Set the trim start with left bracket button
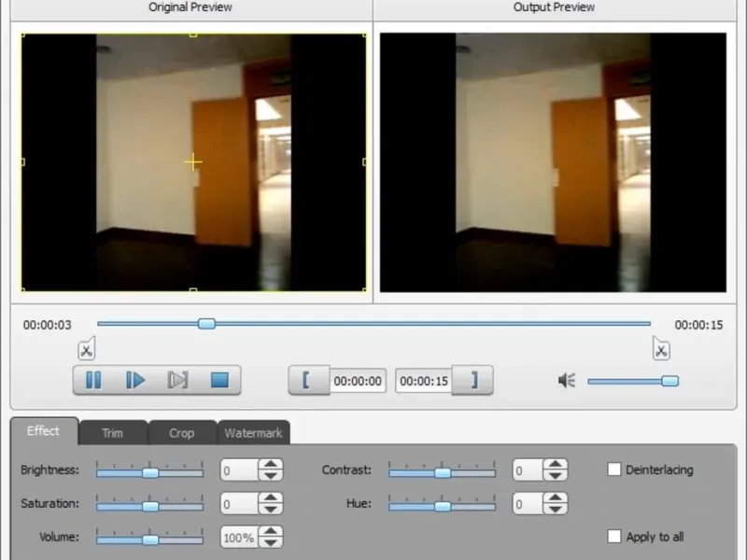Viewport: 747px width, 560px height. tap(309, 381)
